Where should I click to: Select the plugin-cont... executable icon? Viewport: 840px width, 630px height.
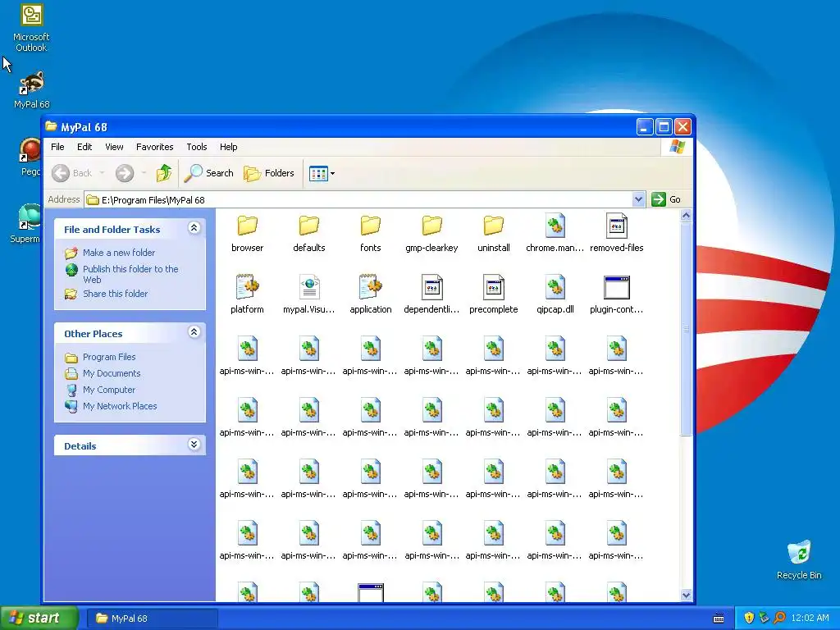click(x=617, y=288)
